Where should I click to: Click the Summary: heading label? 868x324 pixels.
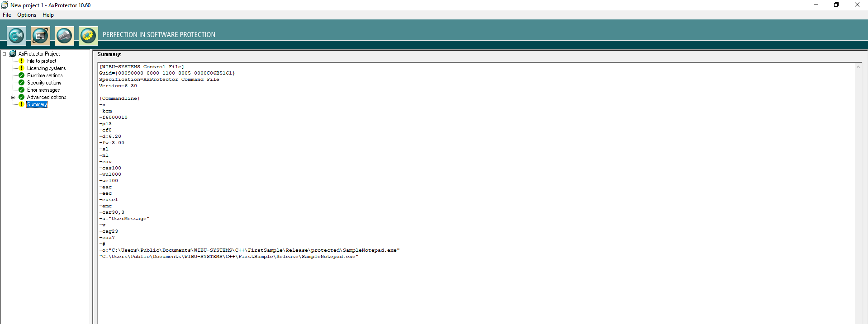coord(109,54)
